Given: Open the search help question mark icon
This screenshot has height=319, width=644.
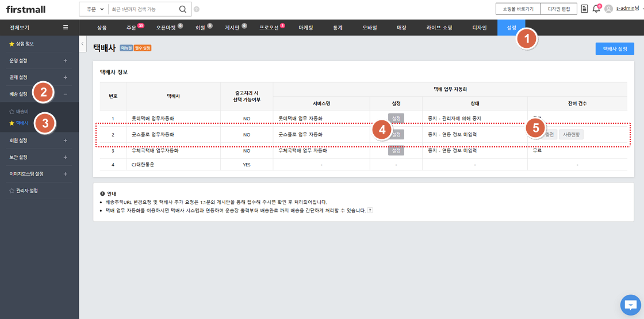Looking at the screenshot, I should (196, 9).
